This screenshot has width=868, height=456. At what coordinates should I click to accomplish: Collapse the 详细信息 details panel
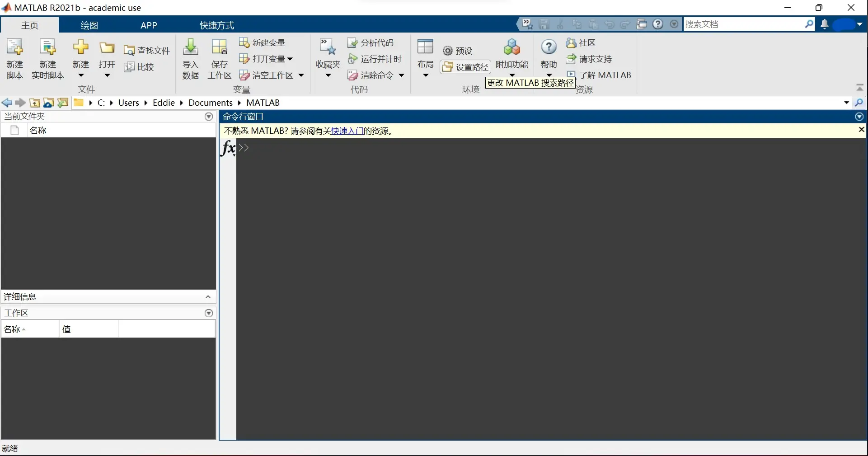(x=208, y=297)
